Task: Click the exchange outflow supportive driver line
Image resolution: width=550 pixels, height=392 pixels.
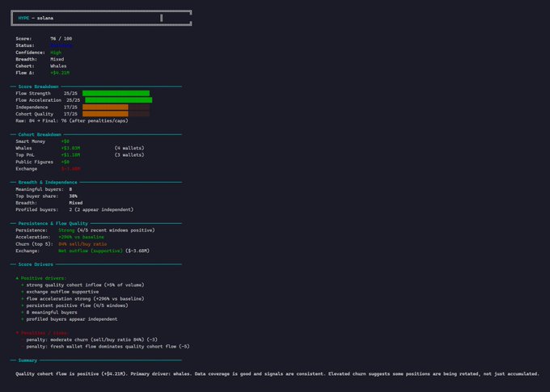Action: pos(68,292)
